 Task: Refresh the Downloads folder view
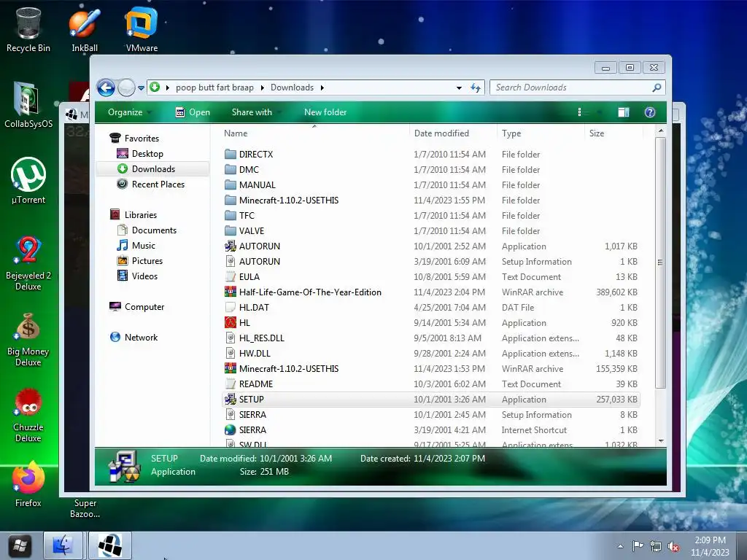476,87
